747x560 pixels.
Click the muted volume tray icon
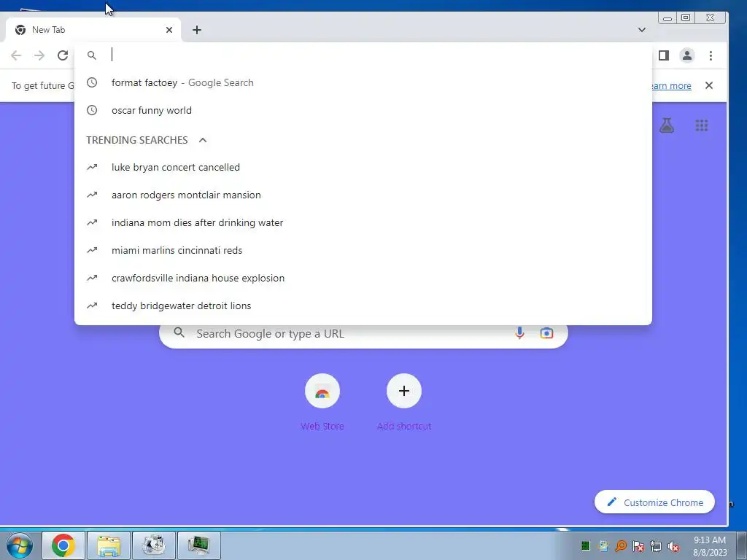coord(673,546)
